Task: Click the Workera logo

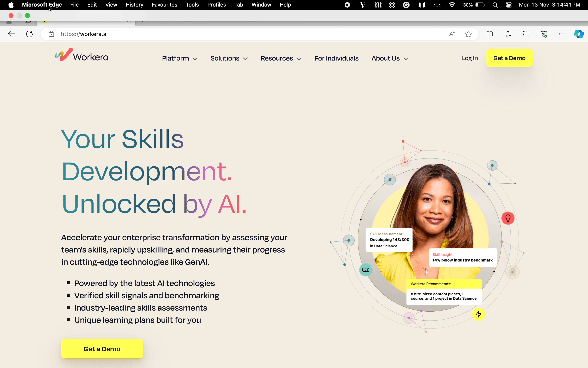Action: 82,55
